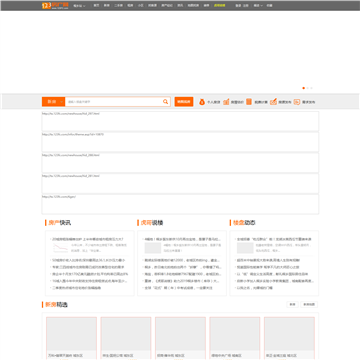Open the yellow highlighted nav menu item
This screenshot has width=360, height=360.
pyautogui.click(x=219, y=6)
